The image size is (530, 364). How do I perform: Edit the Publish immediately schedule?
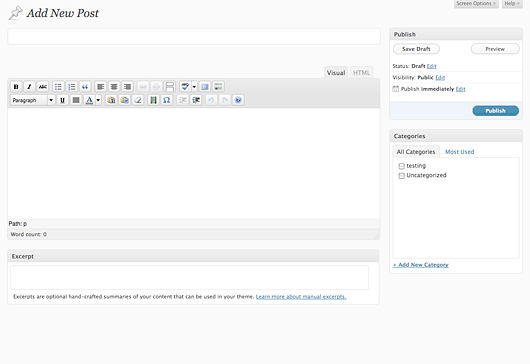click(x=460, y=89)
